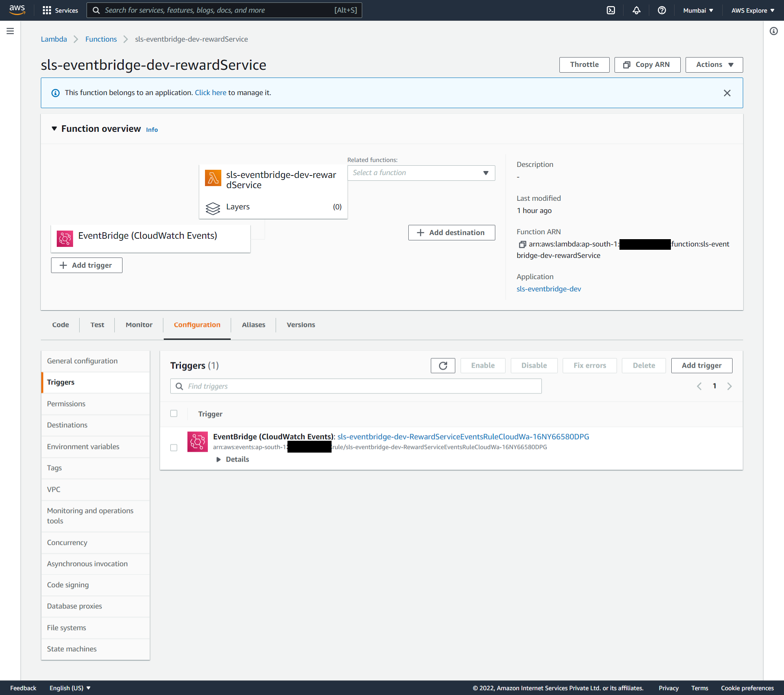Screen dimensions: 784x695
Task: Select the EventBridge trigger row checkbox
Action: click(x=174, y=448)
